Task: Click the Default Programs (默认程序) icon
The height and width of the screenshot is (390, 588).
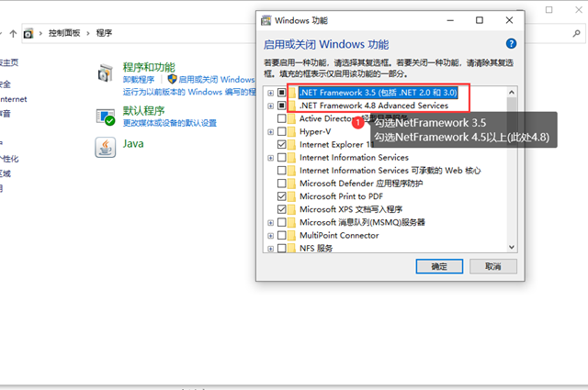Action: coord(106,115)
